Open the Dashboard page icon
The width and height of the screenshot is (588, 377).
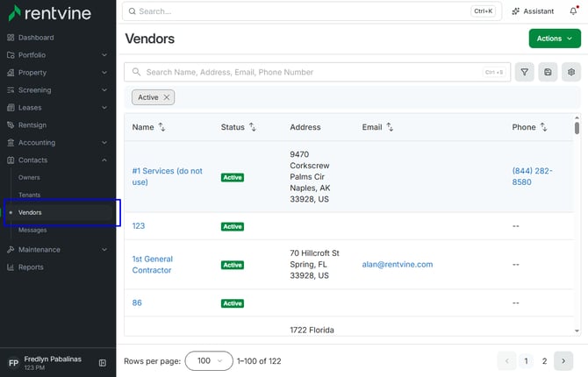click(11, 38)
